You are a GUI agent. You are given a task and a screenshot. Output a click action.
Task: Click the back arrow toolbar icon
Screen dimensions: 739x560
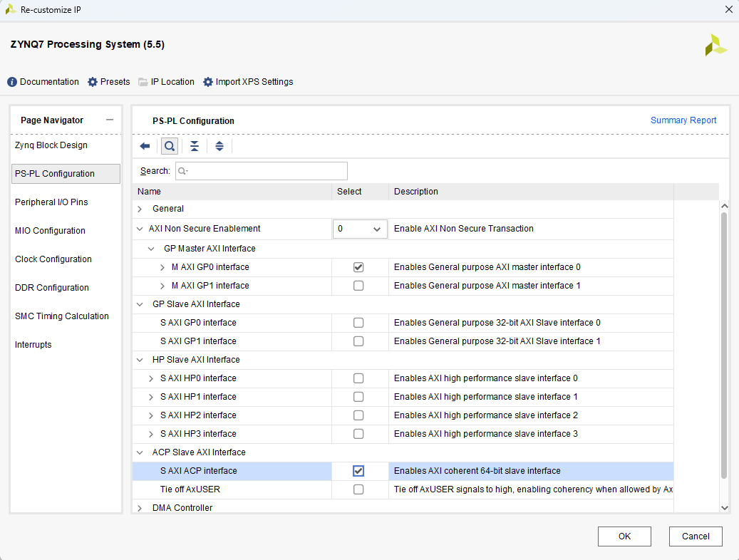(x=145, y=146)
